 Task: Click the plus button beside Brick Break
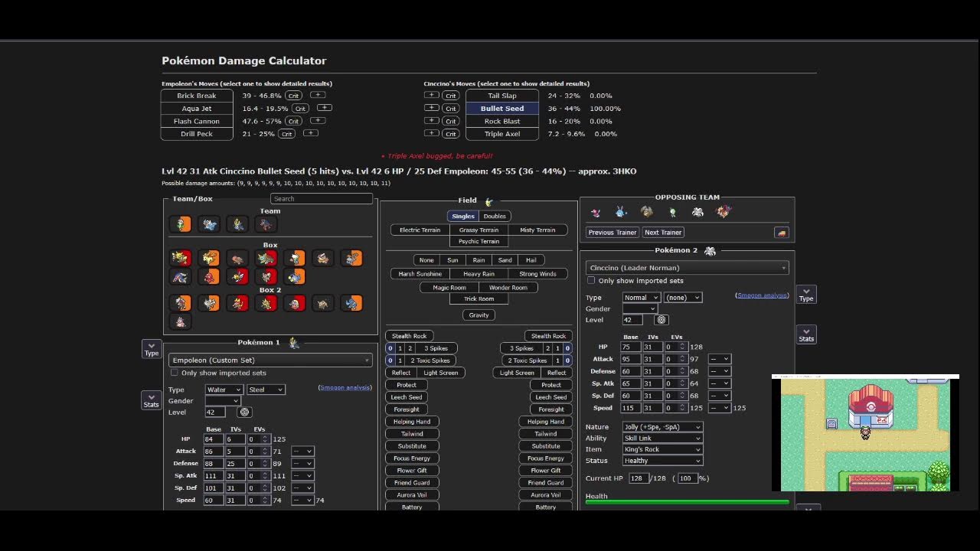[x=318, y=95]
